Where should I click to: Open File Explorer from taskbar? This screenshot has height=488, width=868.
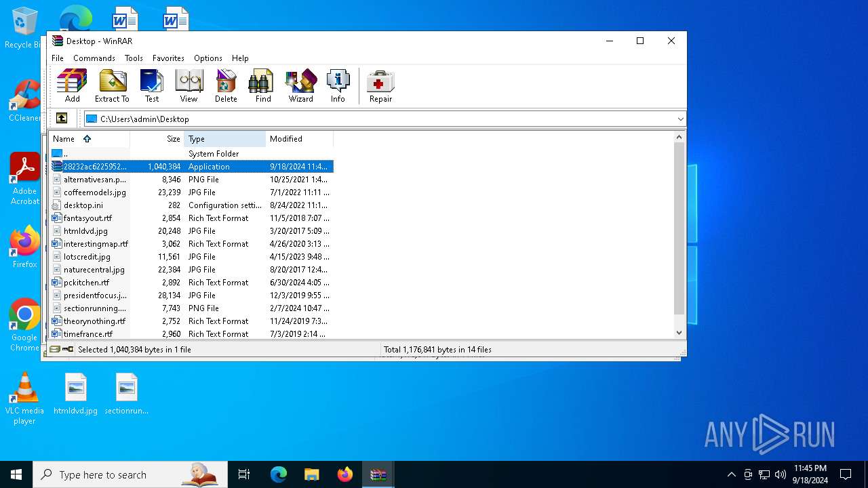coord(311,474)
